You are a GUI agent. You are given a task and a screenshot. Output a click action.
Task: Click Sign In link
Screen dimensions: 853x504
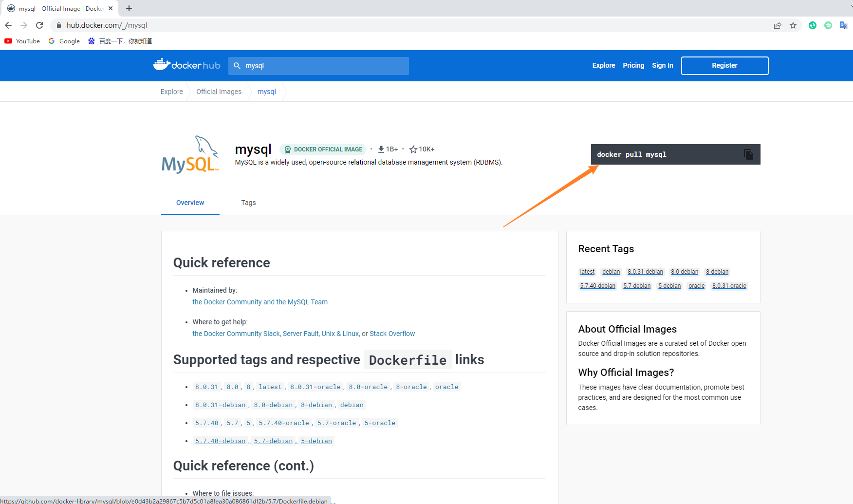[662, 65]
